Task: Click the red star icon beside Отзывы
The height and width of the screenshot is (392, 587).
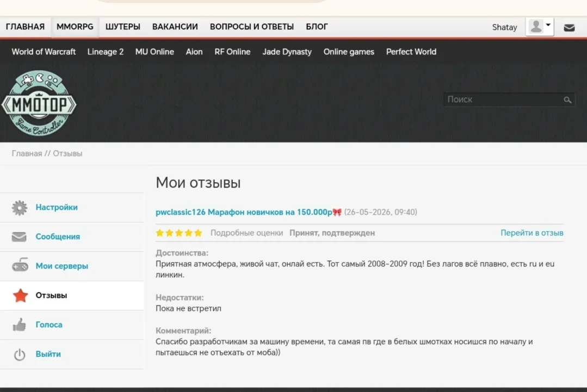Action: pyautogui.click(x=20, y=296)
